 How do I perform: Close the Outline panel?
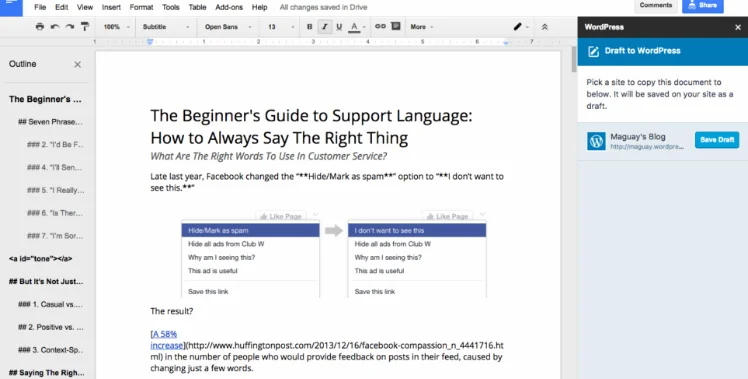(77, 64)
